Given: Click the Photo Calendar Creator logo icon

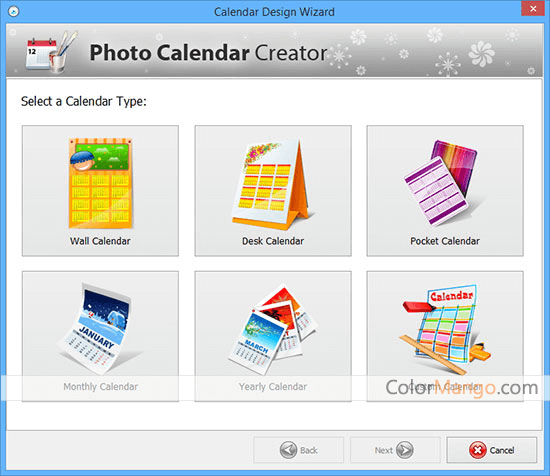Looking at the screenshot, I should [51, 51].
